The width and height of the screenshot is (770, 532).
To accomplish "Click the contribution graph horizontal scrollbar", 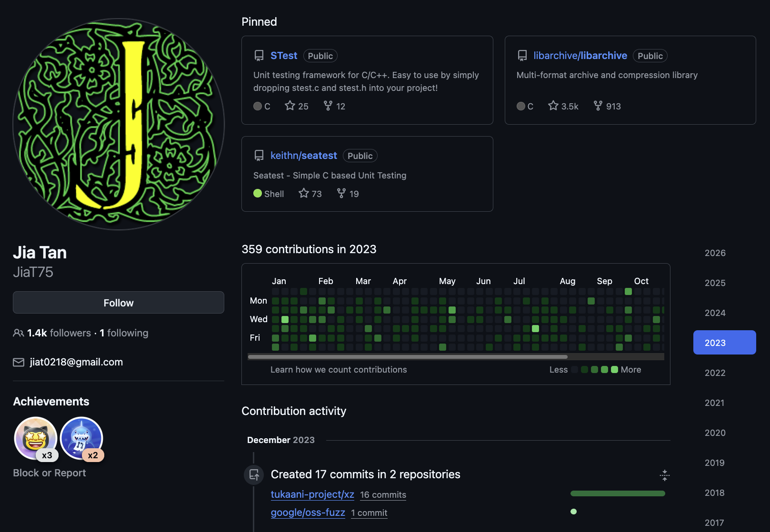I will point(408,356).
